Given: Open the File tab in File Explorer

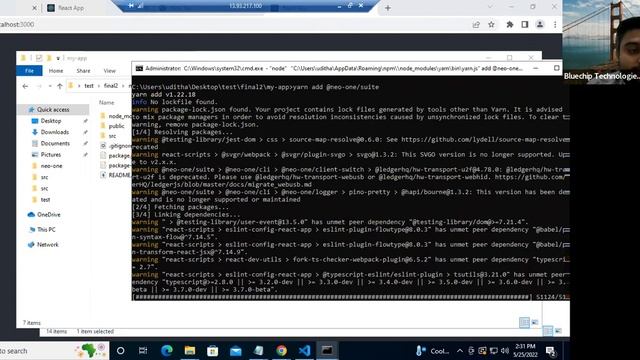Looking at the screenshot, I should pyautogui.click(x=29, y=71).
